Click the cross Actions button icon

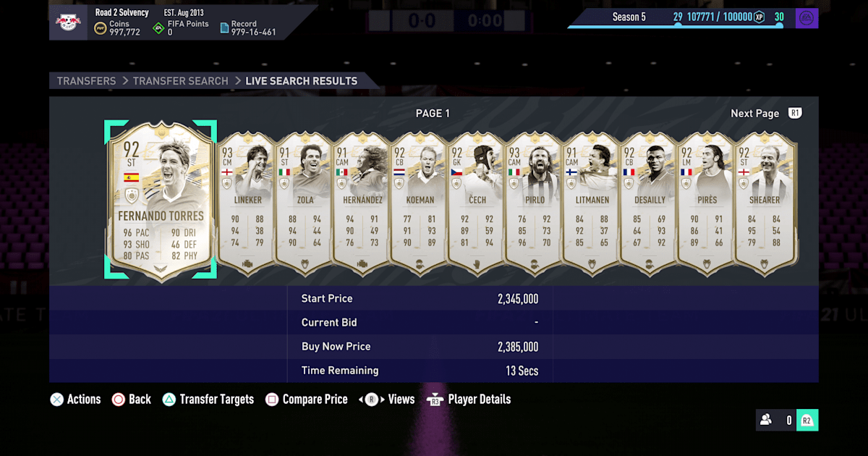[56, 400]
